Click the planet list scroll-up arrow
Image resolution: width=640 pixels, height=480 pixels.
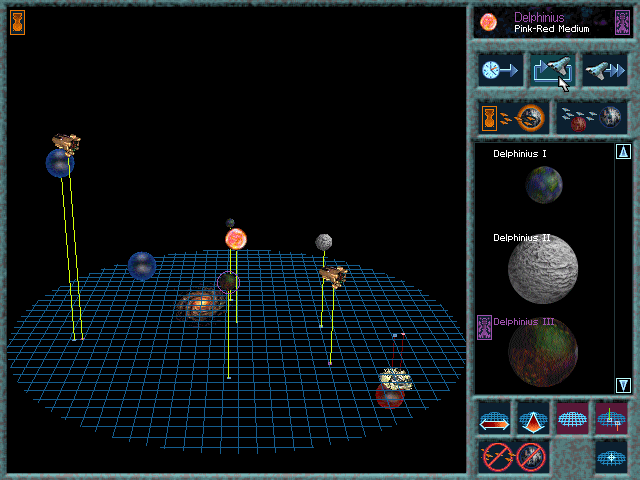(623, 152)
